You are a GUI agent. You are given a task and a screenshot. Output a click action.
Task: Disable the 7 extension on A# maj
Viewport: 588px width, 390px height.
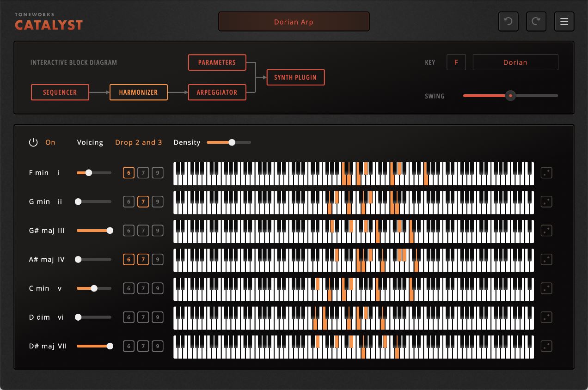pyautogui.click(x=143, y=259)
